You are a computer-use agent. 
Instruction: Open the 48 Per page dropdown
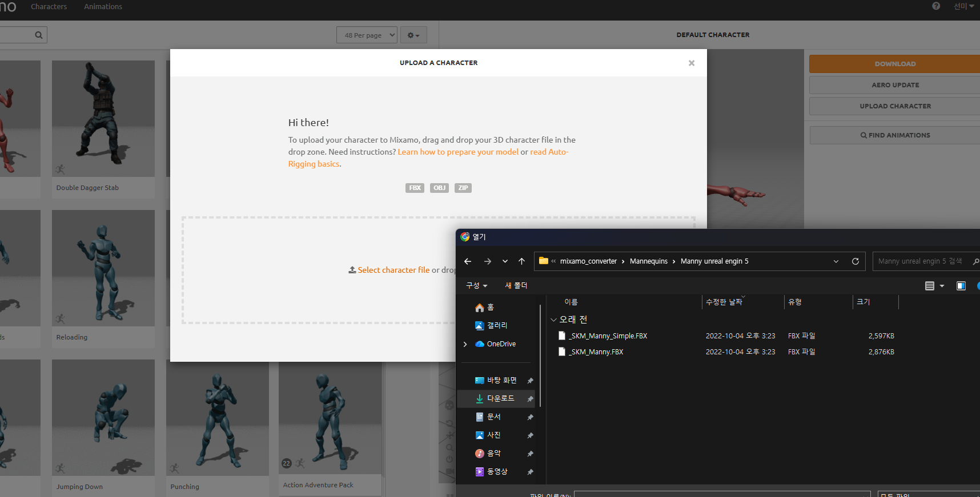pyautogui.click(x=367, y=35)
